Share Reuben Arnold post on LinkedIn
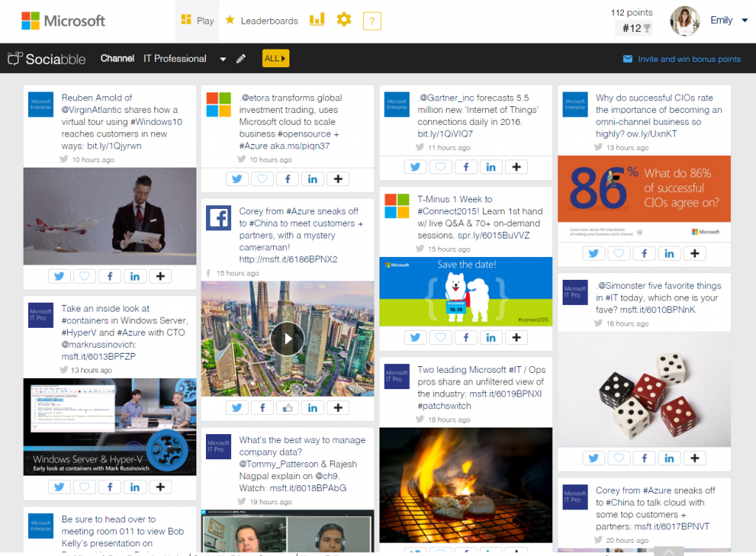This screenshot has height=556, width=756. click(135, 276)
